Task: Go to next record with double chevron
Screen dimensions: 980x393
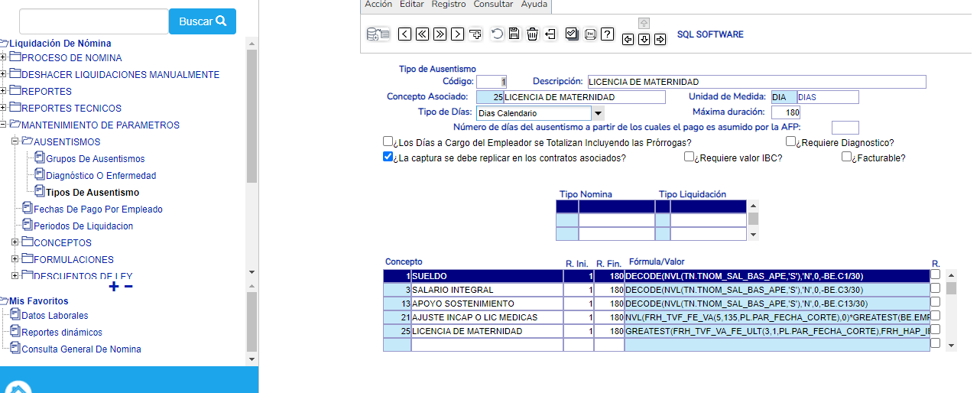Action: [440, 34]
